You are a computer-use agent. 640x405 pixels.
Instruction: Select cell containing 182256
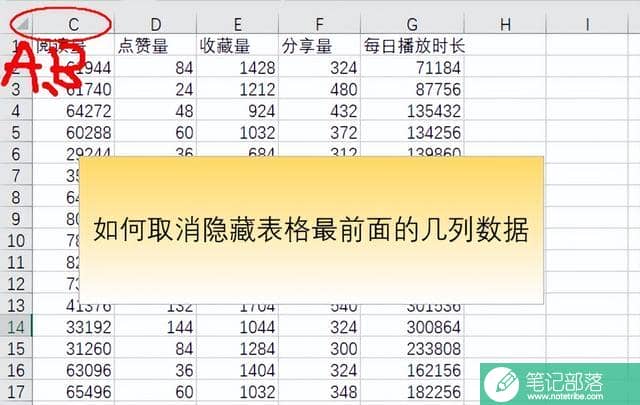coord(412,392)
